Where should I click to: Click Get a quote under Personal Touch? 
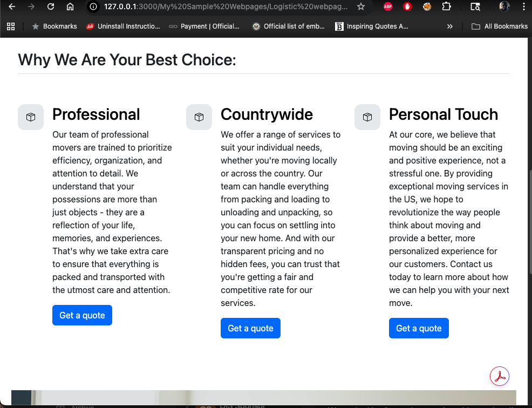pyautogui.click(x=419, y=328)
